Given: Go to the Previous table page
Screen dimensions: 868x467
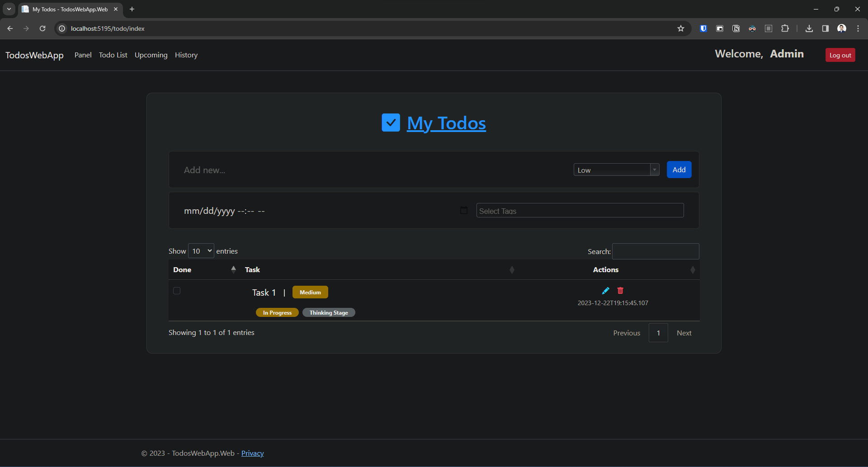Looking at the screenshot, I should (627, 333).
